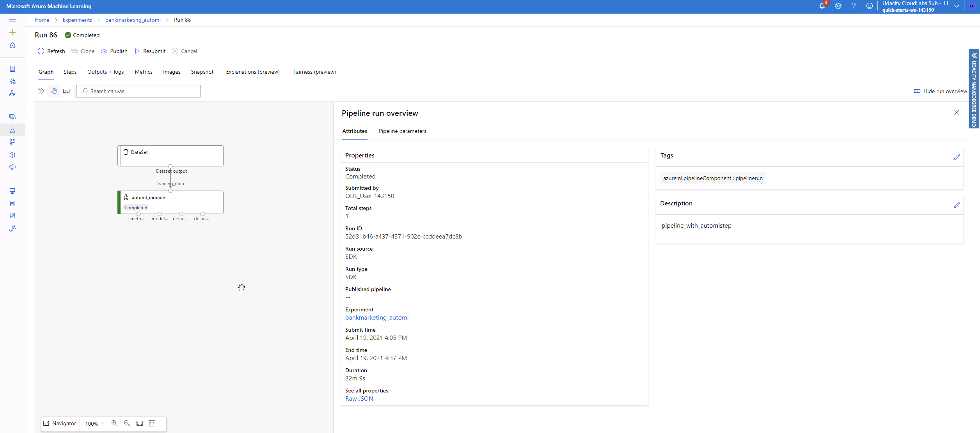This screenshot has width=980, height=433.
Task: Switch to the Outputs + logs tab
Action: [x=105, y=72]
